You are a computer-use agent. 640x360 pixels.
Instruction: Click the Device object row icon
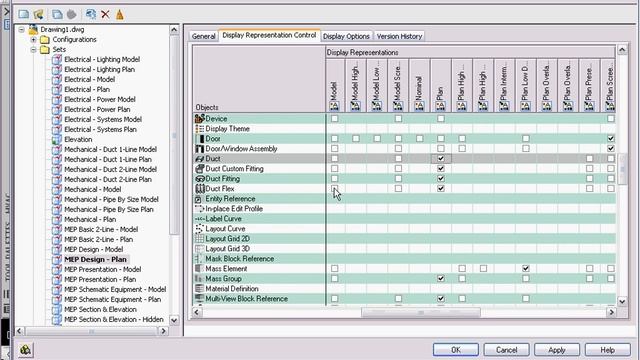(x=200, y=119)
